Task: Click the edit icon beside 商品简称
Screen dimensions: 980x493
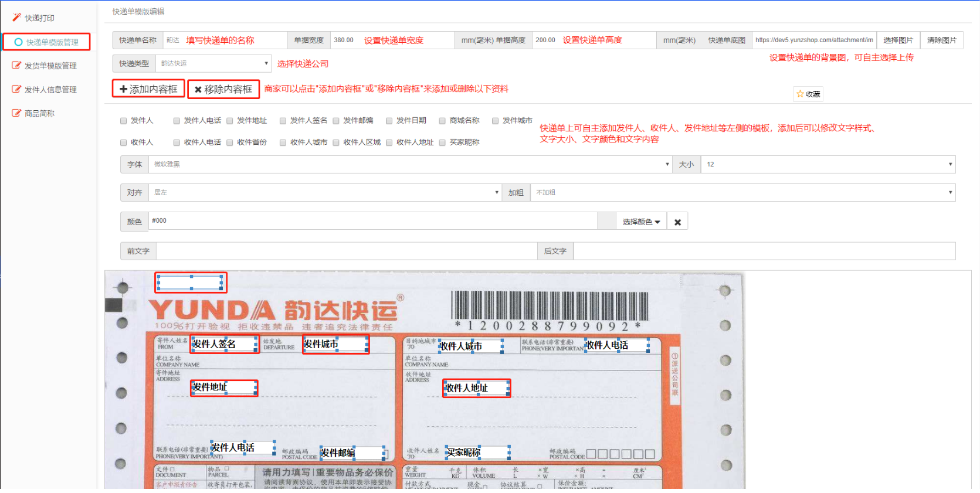Action: [x=16, y=113]
